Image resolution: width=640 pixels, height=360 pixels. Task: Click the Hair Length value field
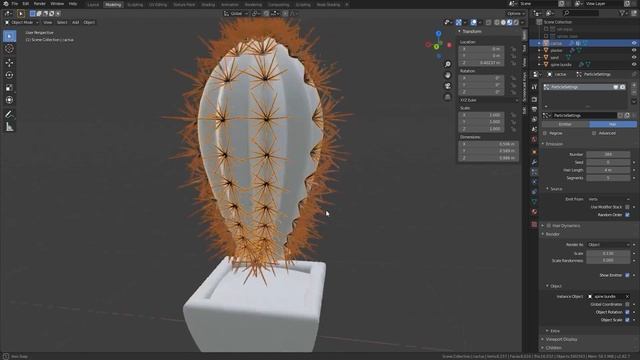pos(608,170)
